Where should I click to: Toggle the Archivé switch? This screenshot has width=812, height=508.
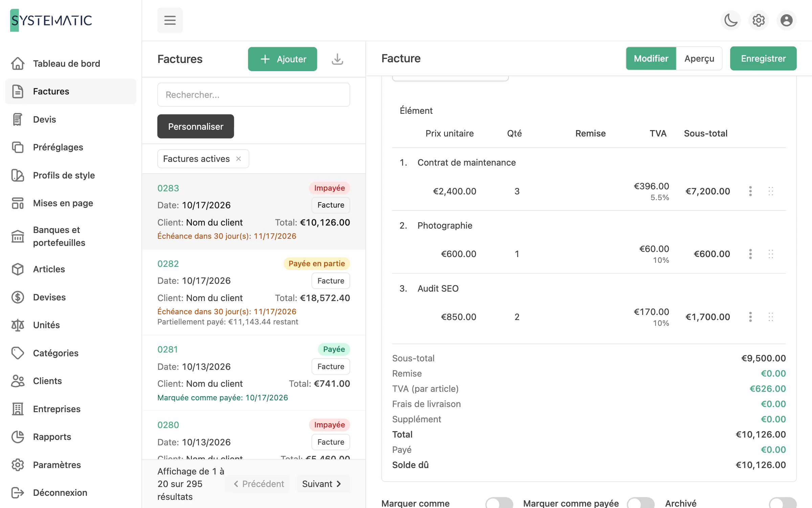(783, 503)
